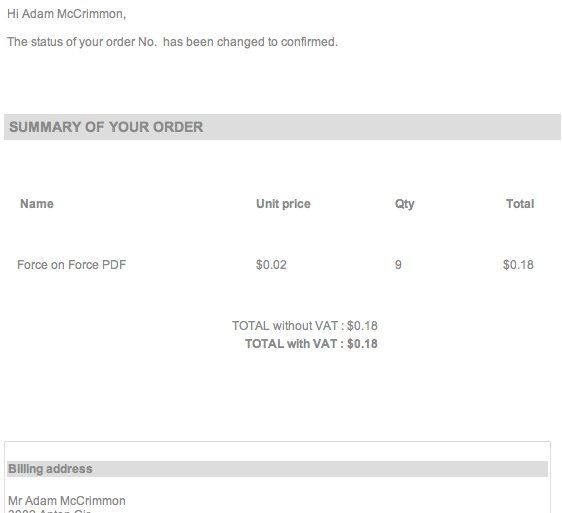Click the partially visible street address line
This screenshot has width=562, height=513.
pos(49,511)
